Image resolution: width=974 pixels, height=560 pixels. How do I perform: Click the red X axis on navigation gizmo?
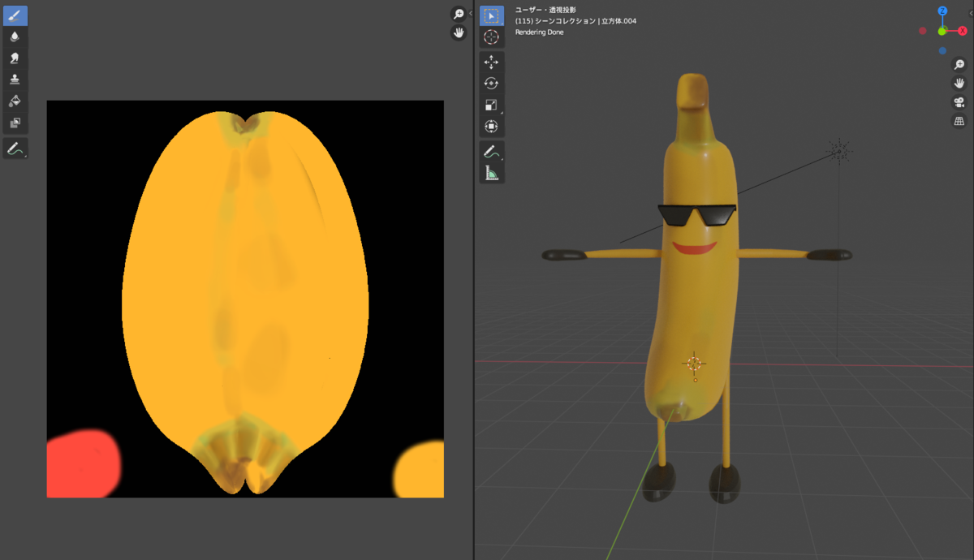963,31
